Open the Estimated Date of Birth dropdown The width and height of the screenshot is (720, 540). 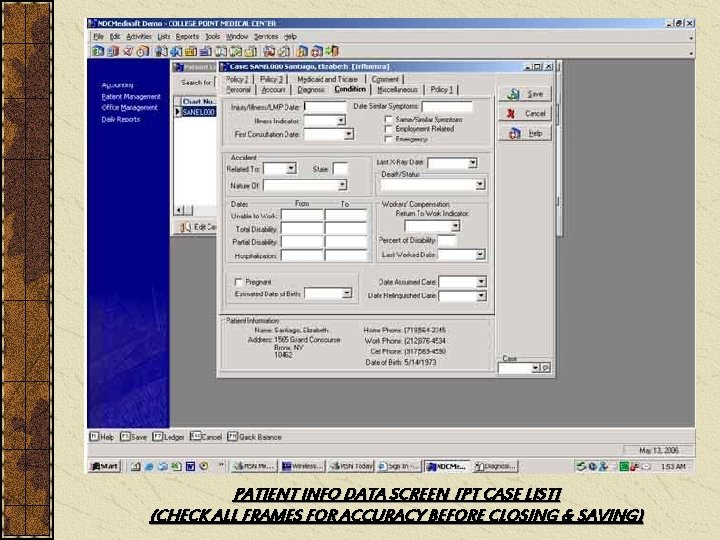(347, 293)
